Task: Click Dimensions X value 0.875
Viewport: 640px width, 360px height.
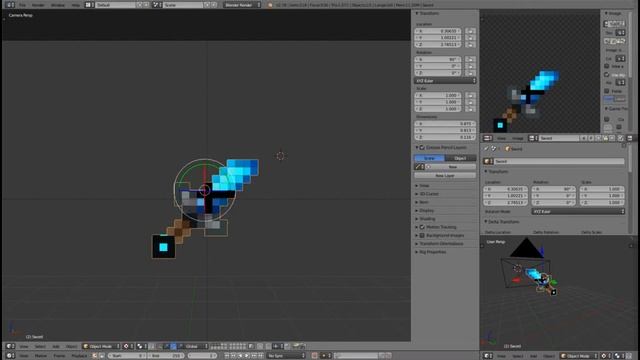Action: tap(445, 124)
